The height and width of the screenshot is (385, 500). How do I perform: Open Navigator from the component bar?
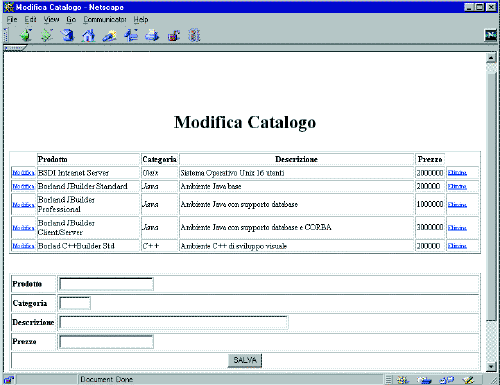[x=403, y=379]
